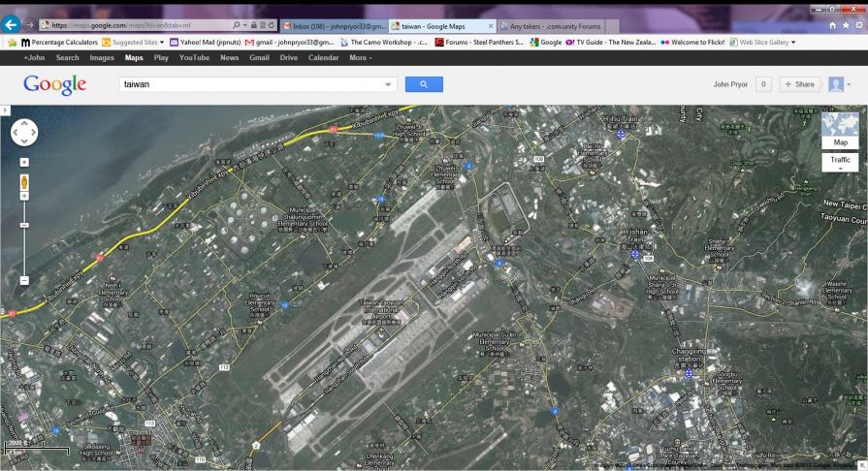Click the pan navigation compass control
Screen dimensions: 868x471
click(24, 133)
